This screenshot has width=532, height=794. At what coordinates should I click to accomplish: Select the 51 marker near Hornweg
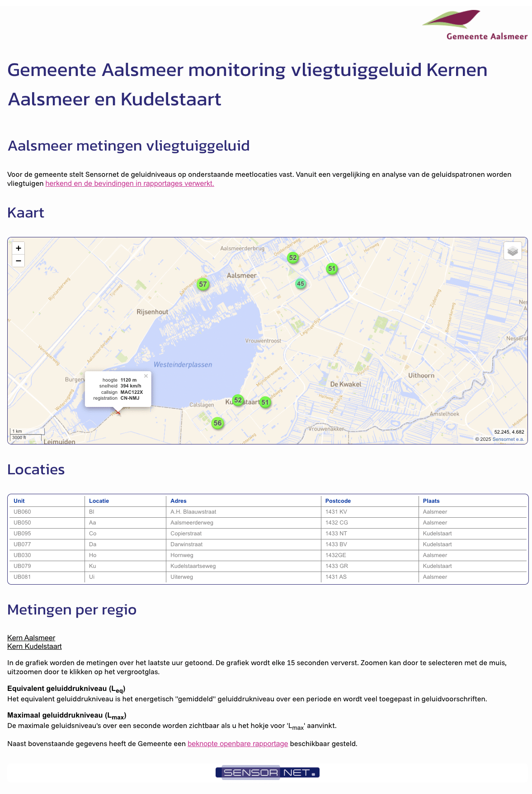(332, 269)
